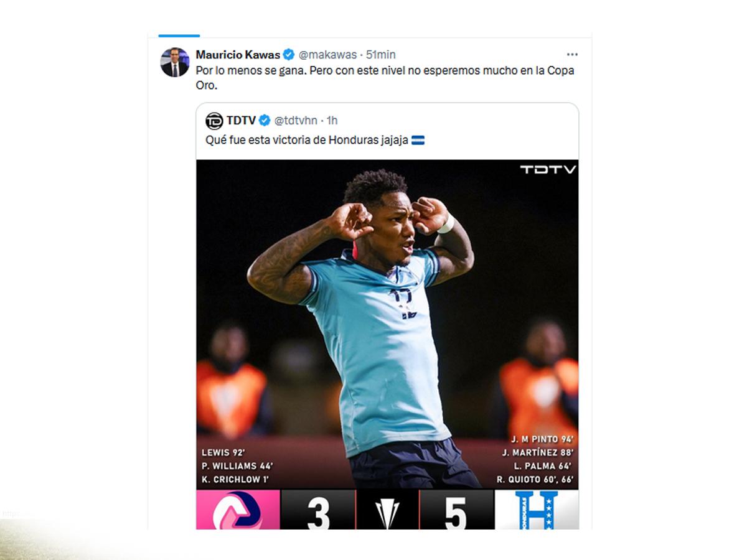Click the blue verified badge beside Mauricio Kawas
The width and height of the screenshot is (747, 560).
[289, 55]
